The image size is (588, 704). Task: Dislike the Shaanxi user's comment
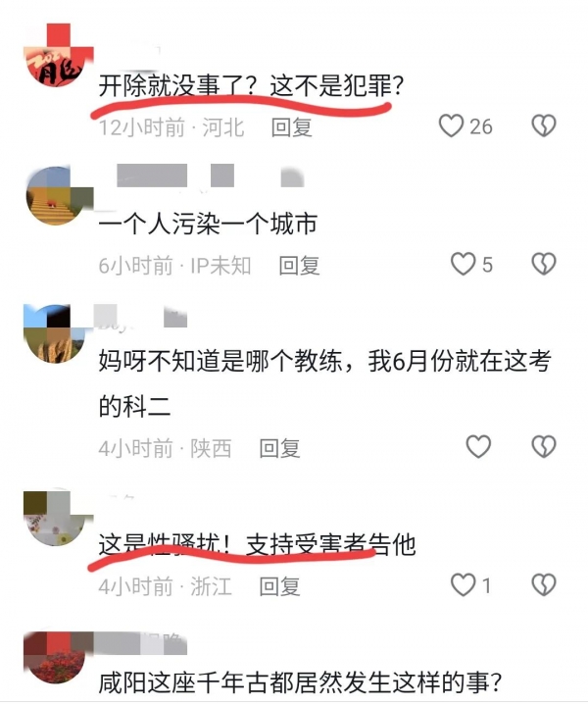544,446
